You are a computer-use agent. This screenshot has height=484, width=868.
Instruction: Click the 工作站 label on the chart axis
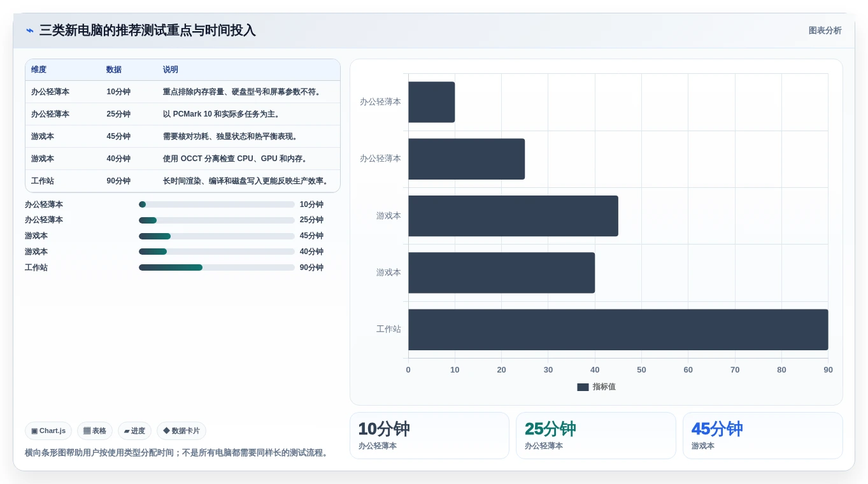pos(388,329)
